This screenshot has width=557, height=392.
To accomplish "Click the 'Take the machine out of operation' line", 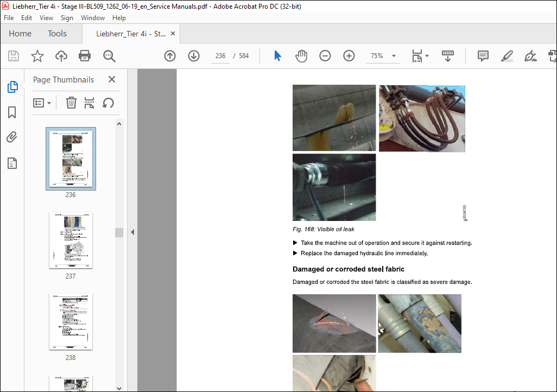I will click(386, 243).
